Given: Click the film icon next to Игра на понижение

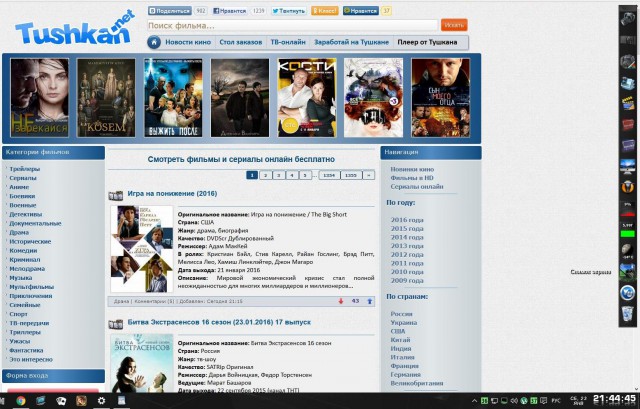Looking at the screenshot, I should pos(116,196).
